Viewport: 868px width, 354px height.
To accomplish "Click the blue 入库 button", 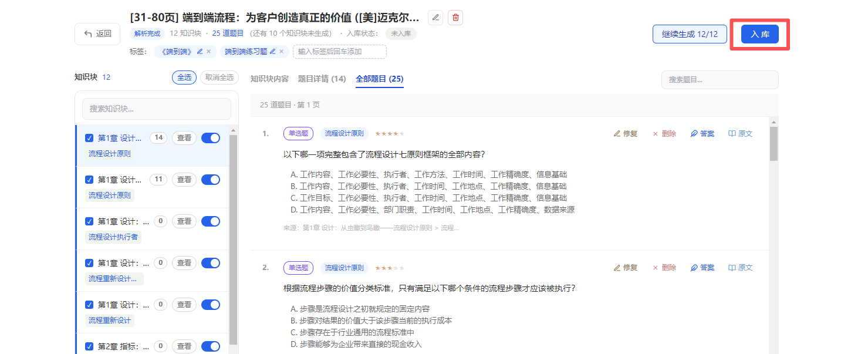I will pyautogui.click(x=760, y=34).
